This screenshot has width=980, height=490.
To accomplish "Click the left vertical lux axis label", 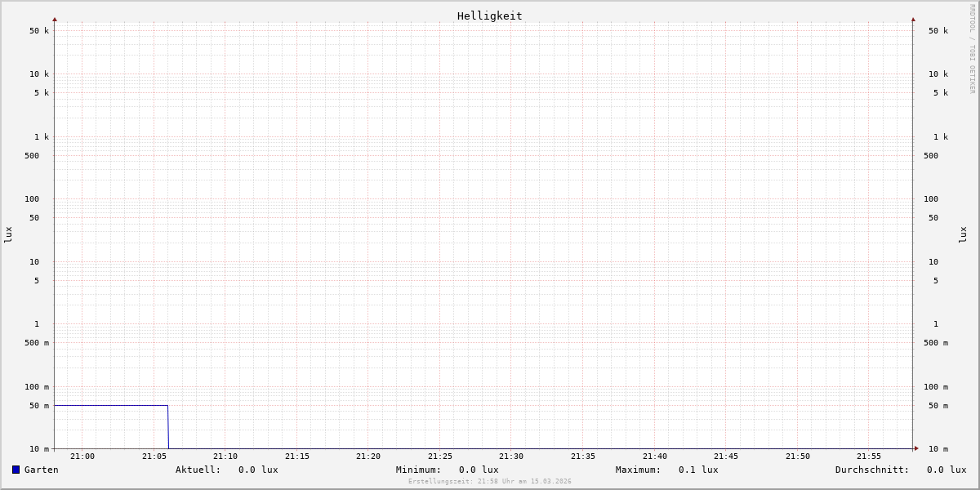I will (x=8, y=234).
